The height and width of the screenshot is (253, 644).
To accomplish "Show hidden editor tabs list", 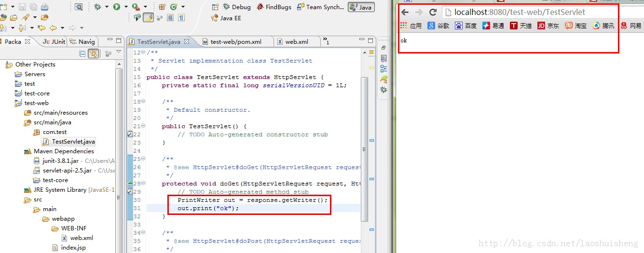I will 326,41.
